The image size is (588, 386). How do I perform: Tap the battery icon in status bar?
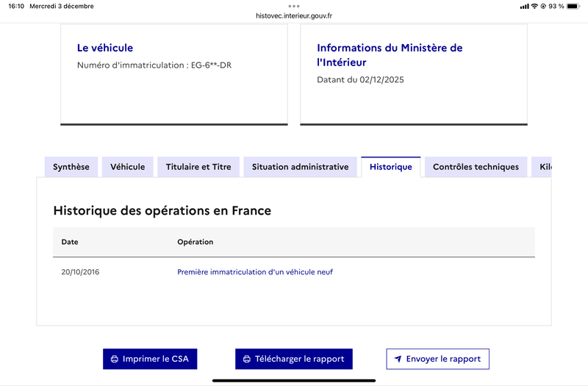click(x=573, y=6)
